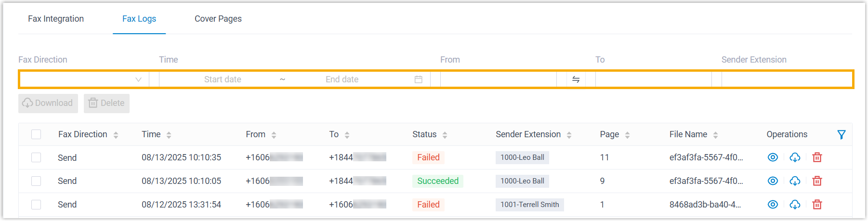Download the 1001-Terrell Smith fax file
The width and height of the screenshot is (868, 221).
(795, 205)
